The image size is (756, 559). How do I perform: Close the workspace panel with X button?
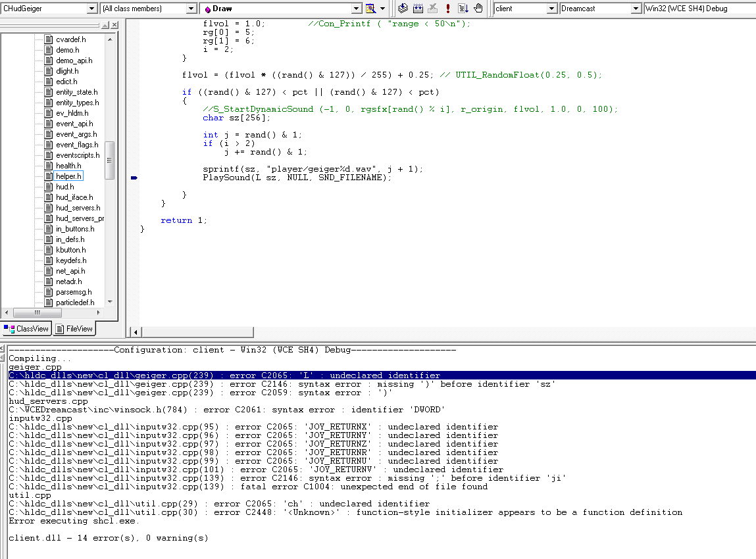[x=114, y=25]
